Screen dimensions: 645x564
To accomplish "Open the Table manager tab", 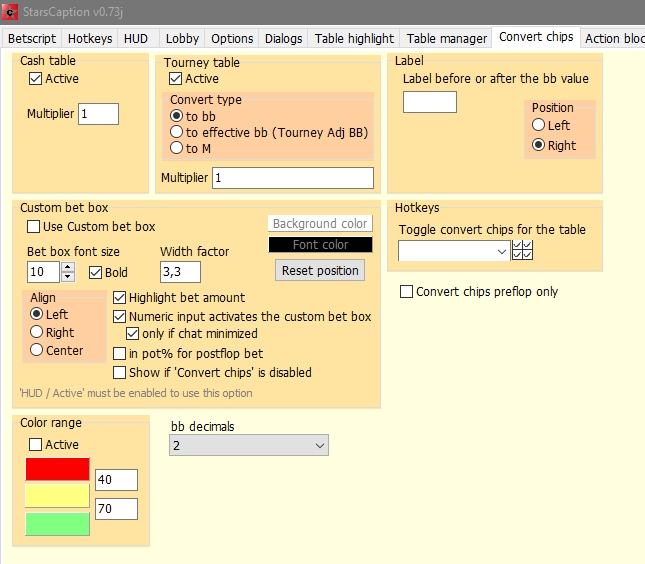I will [447, 38].
